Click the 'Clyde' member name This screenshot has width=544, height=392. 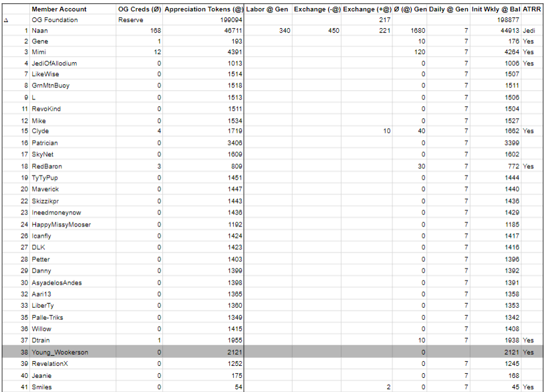click(x=40, y=131)
